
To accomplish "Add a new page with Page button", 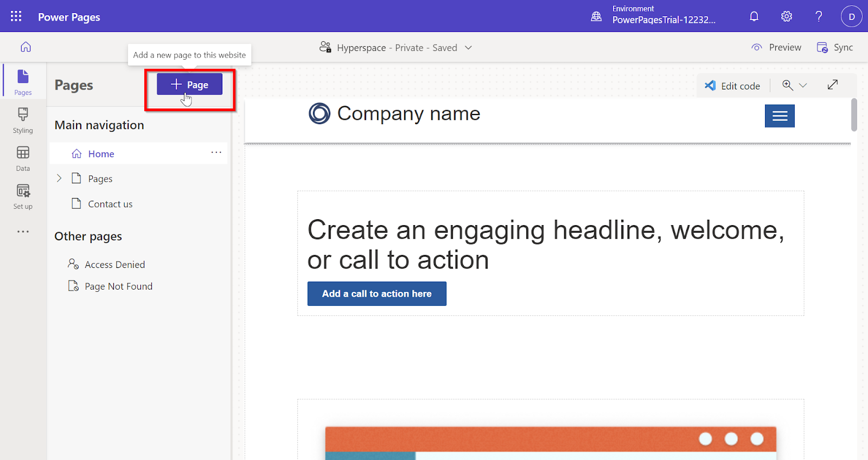I will click(189, 84).
